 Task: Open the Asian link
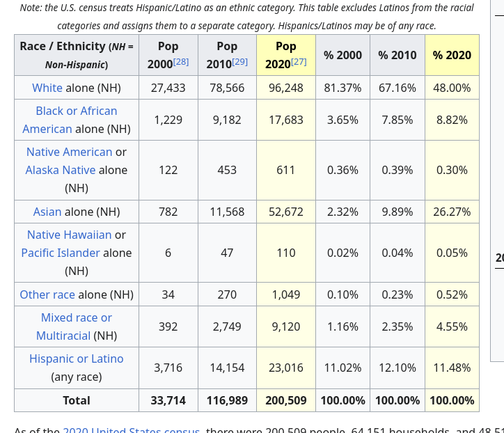[x=47, y=212]
